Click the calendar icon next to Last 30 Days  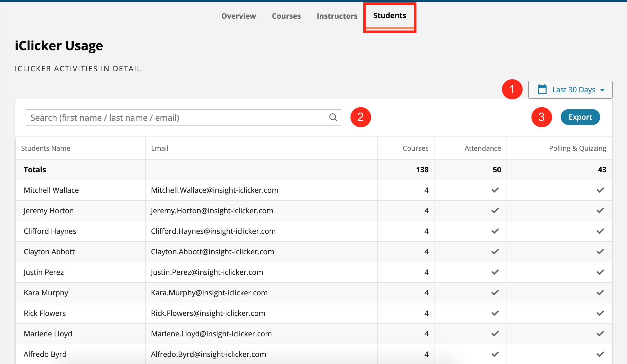[542, 89]
